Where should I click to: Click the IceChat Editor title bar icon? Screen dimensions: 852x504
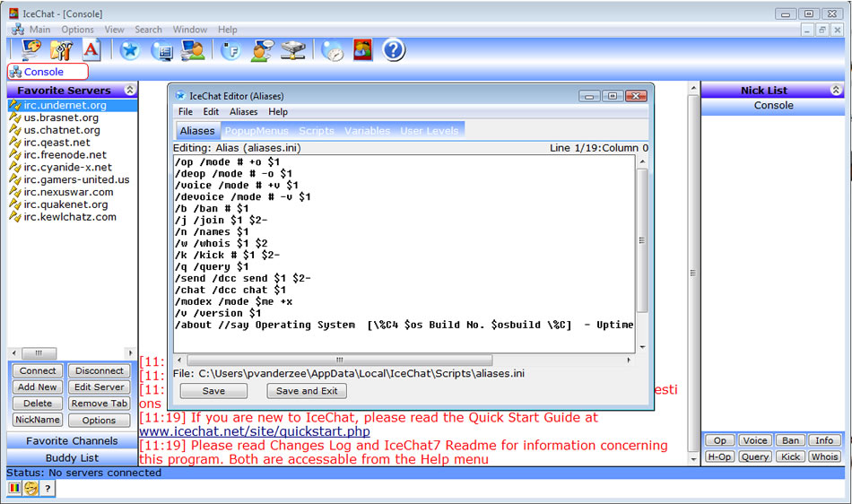point(180,96)
